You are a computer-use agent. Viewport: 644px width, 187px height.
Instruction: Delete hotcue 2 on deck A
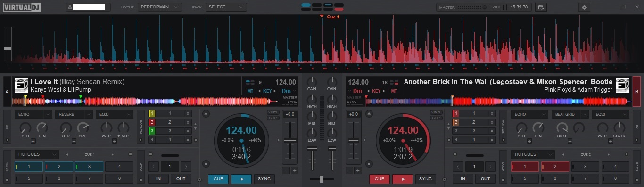click(188, 122)
